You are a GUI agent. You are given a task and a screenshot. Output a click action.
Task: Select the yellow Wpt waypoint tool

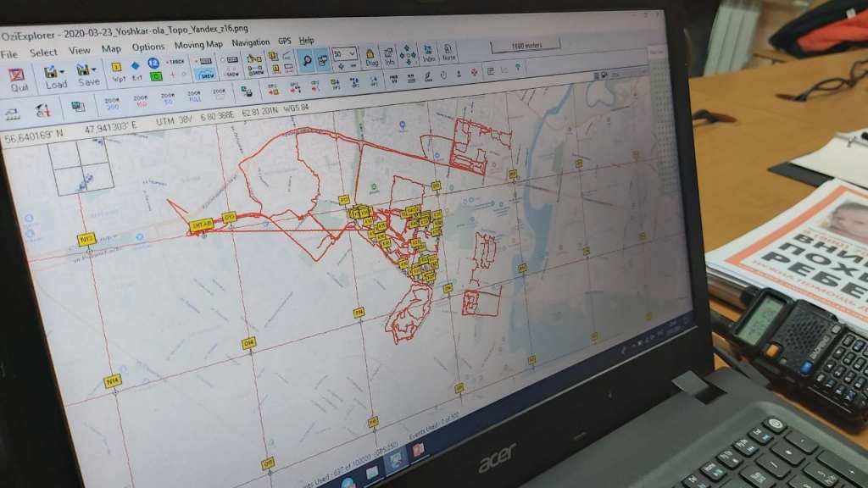pyautogui.click(x=118, y=73)
